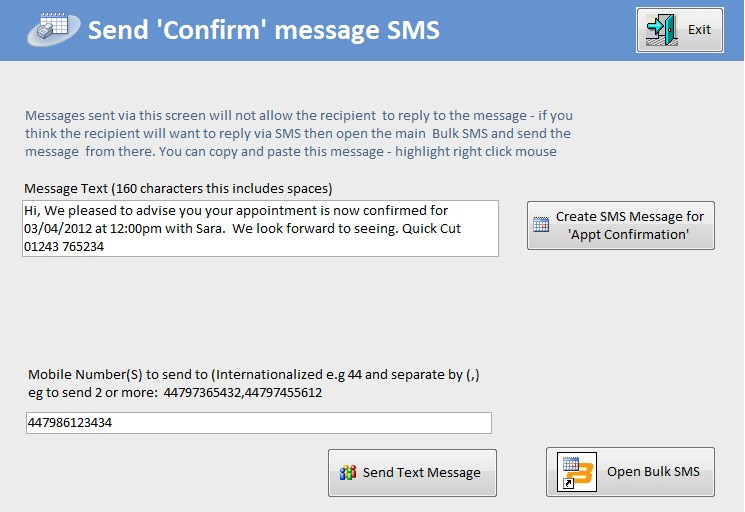Send the text message
This screenshot has width=745, height=512.
coord(412,473)
